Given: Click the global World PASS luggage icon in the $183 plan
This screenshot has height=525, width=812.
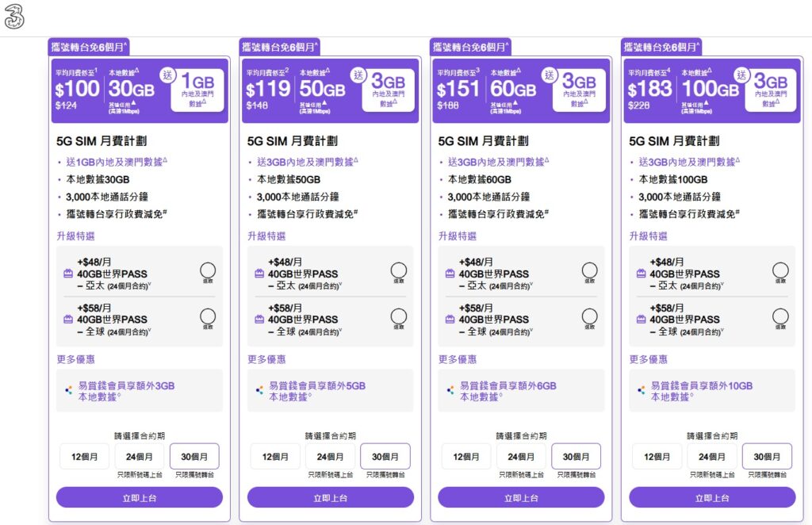Looking at the screenshot, I should (x=641, y=319).
